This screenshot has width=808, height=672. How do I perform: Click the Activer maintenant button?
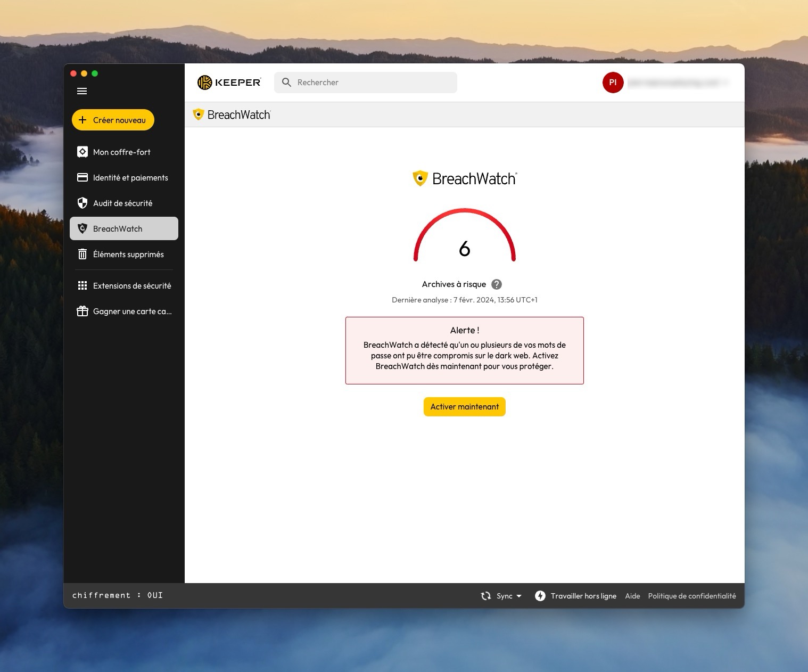click(x=465, y=407)
